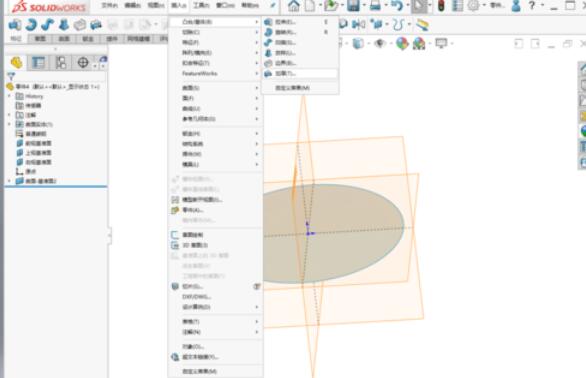Select the Right Plane (右视基准面) tree item
Screen dimensions: 586x378
[x=34, y=162]
